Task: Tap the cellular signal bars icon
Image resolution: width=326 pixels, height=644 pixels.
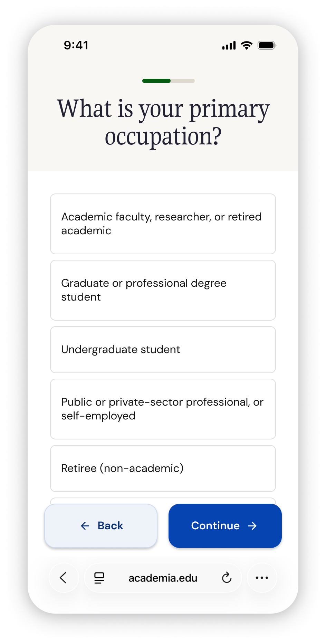Action: (x=229, y=45)
